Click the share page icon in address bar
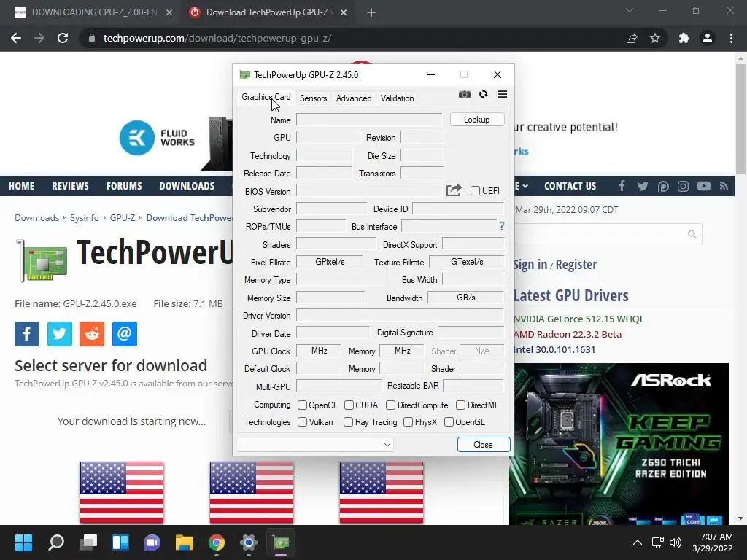The height and width of the screenshot is (560, 747). pos(632,38)
